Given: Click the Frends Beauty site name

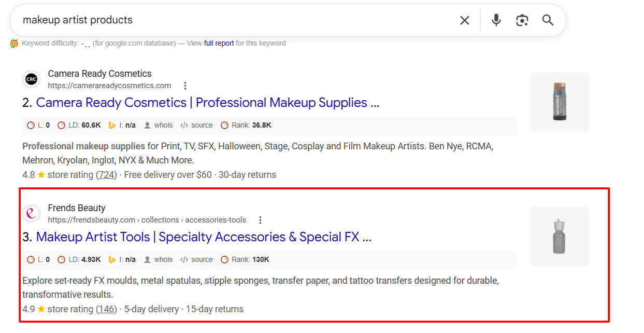Looking at the screenshot, I should [x=77, y=208].
